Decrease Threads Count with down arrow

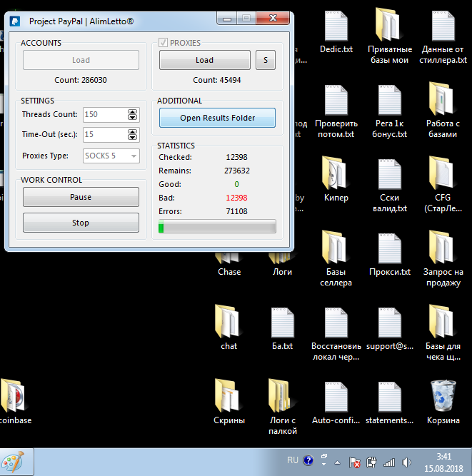pos(132,118)
